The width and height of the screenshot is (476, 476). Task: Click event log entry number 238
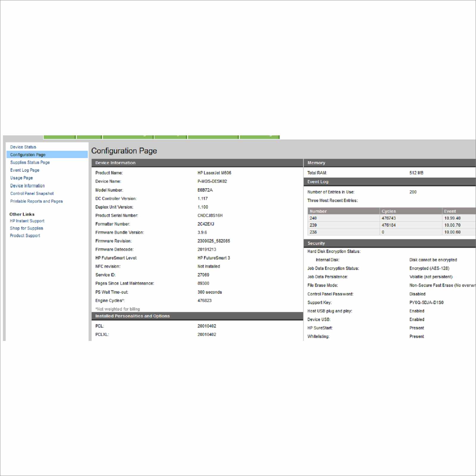(313, 232)
